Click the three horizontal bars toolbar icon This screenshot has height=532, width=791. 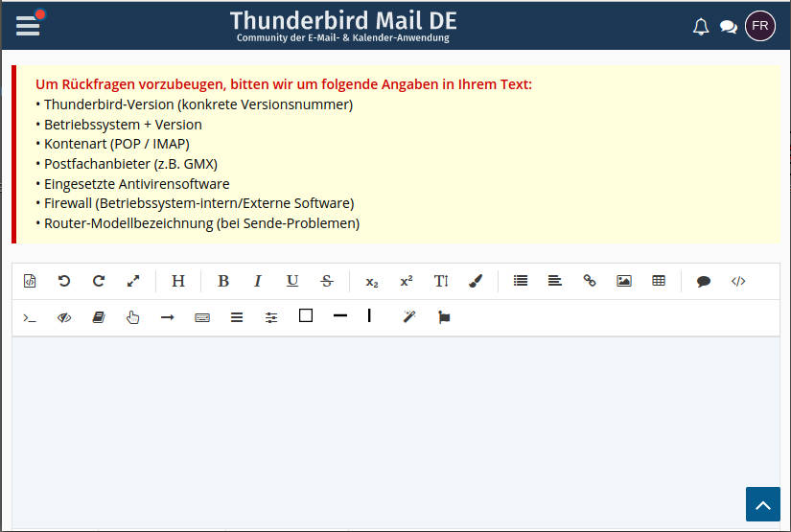pos(237,317)
